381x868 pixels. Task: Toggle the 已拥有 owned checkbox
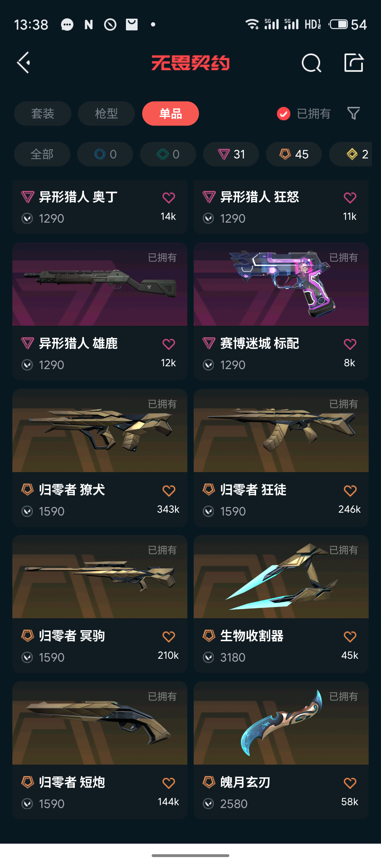[284, 114]
